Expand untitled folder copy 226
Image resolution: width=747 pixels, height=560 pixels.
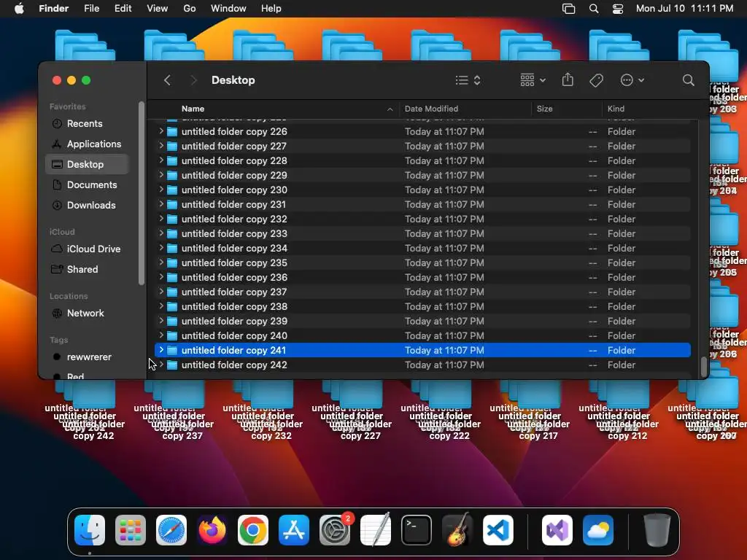tap(161, 131)
